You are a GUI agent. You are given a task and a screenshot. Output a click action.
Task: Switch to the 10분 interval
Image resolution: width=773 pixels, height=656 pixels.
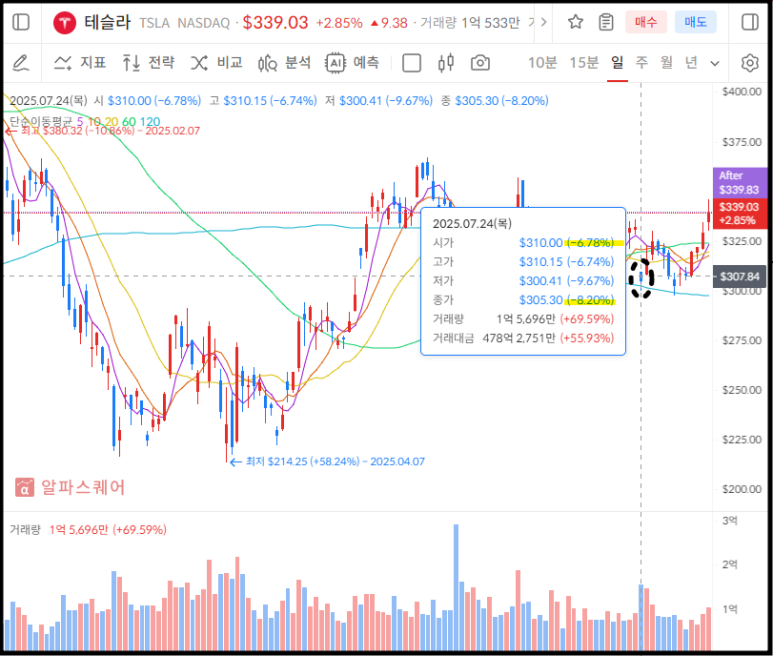[542, 63]
